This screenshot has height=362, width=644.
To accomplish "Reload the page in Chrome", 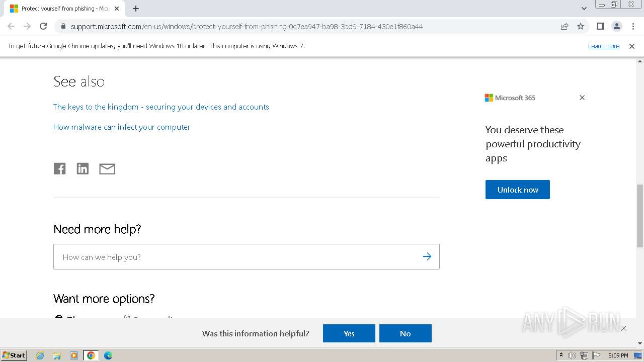I will coord(43,26).
